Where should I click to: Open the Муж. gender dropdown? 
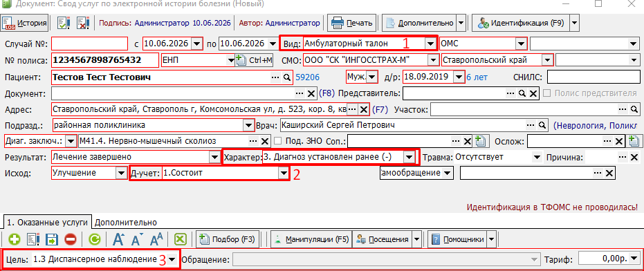click(x=372, y=77)
